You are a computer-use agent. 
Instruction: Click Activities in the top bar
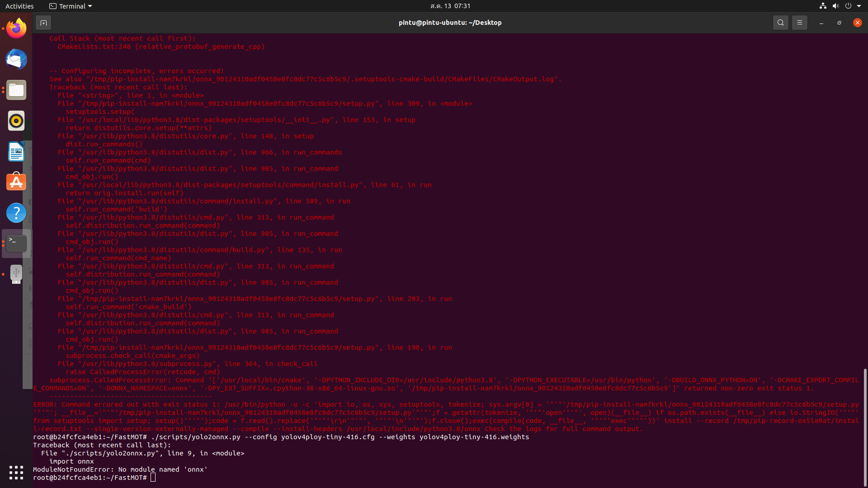pyautogui.click(x=19, y=6)
